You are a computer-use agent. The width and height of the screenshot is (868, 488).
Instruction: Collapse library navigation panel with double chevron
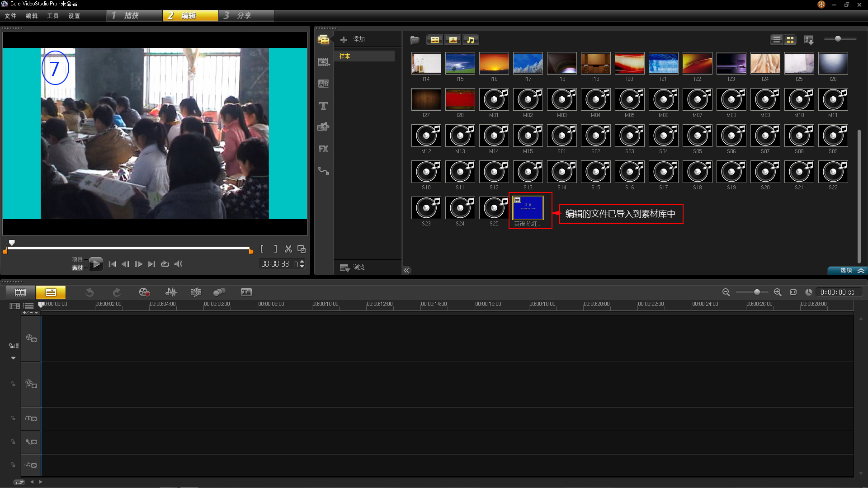406,270
